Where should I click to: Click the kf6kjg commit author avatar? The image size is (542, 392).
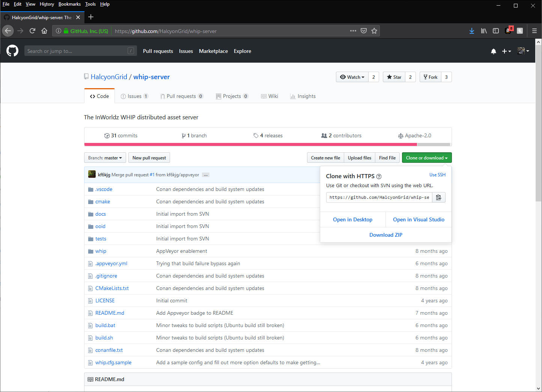point(92,174)
